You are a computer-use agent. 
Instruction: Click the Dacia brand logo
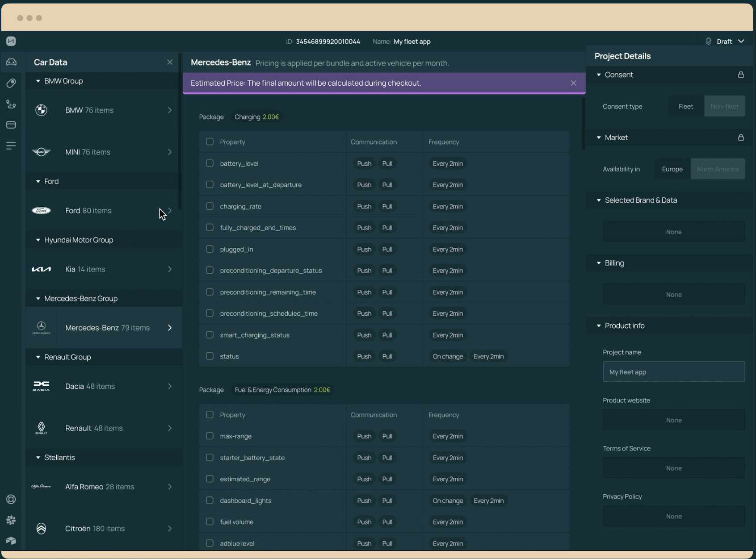[x=41, y=386]
